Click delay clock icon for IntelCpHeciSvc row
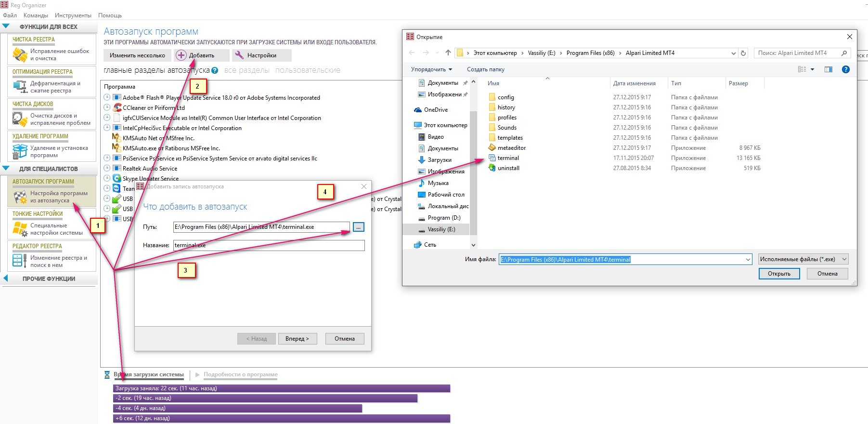This screenshot has width=868, height=424. 107,128
